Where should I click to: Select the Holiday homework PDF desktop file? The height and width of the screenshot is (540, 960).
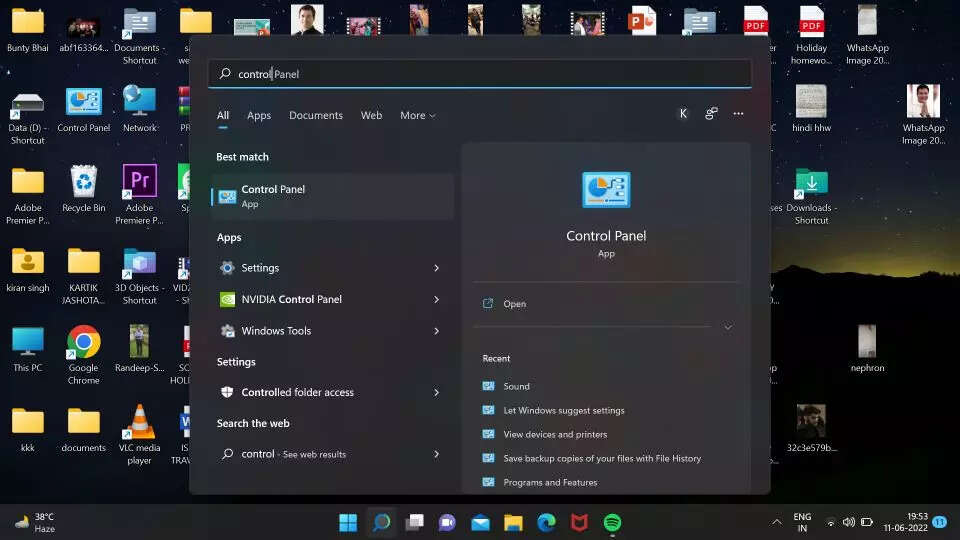(x=812, y=36)
